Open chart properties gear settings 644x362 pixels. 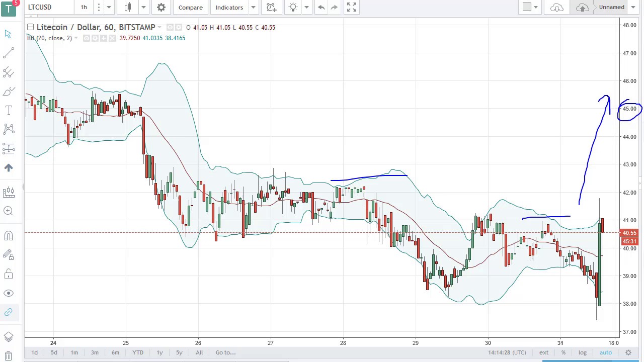(x=161, y=7)
